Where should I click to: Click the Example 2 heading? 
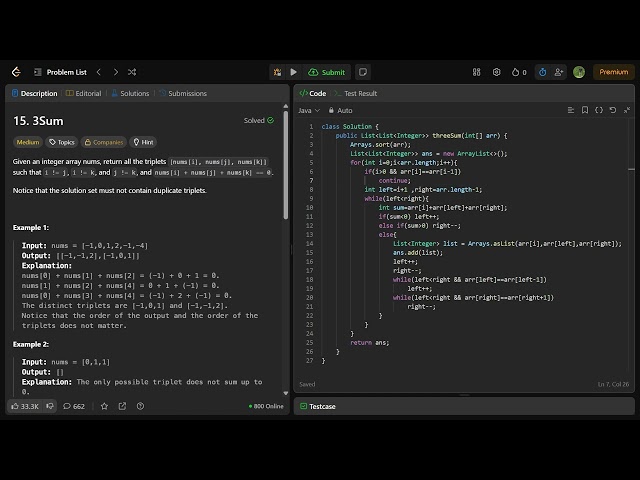click(x=31, y=344)
